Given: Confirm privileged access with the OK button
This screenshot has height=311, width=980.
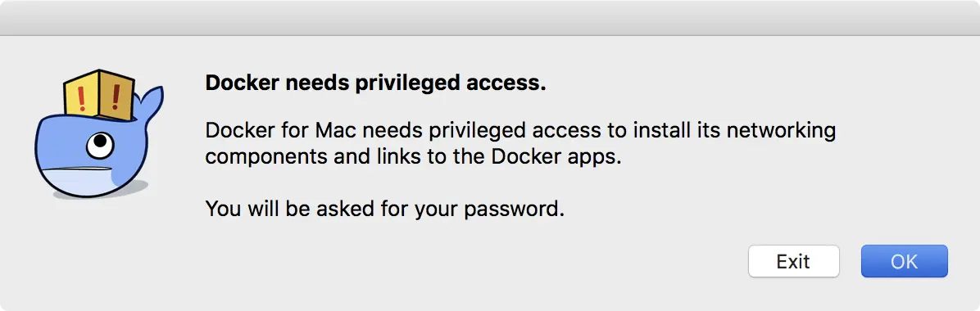Looking at the screenshot, I should pos(904,261).
